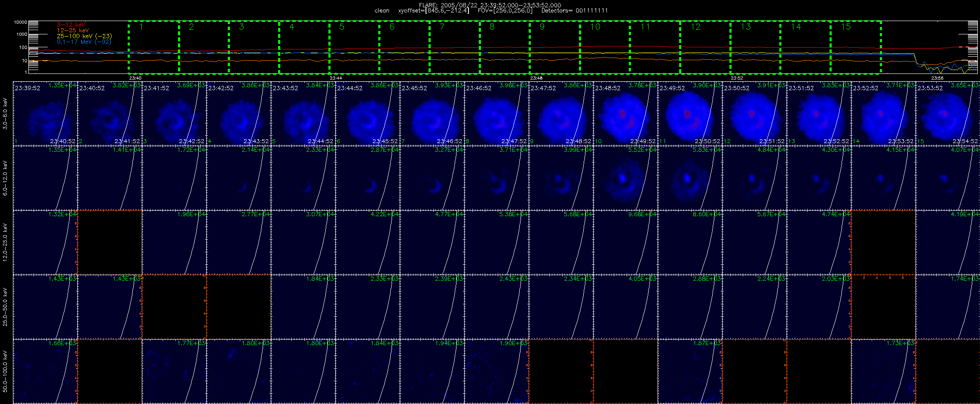Click the '50.0-100.0 keV' row label
This screenshot has height=404, width=980.
pyautogui.click(x=5, y=371)
